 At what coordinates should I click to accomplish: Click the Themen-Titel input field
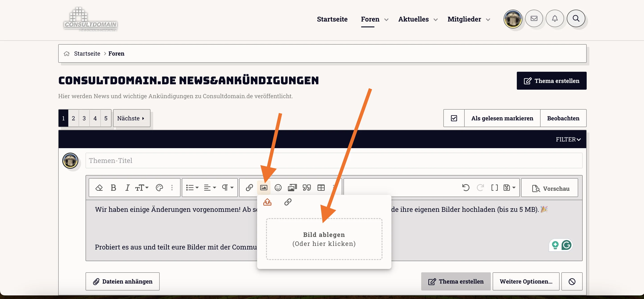[334, 160]
